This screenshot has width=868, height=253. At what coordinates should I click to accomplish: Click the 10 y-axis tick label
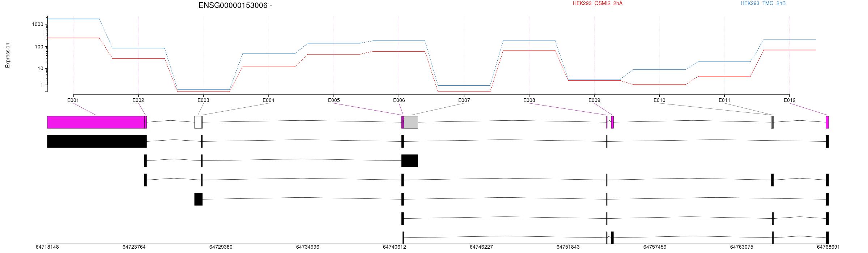41,69
